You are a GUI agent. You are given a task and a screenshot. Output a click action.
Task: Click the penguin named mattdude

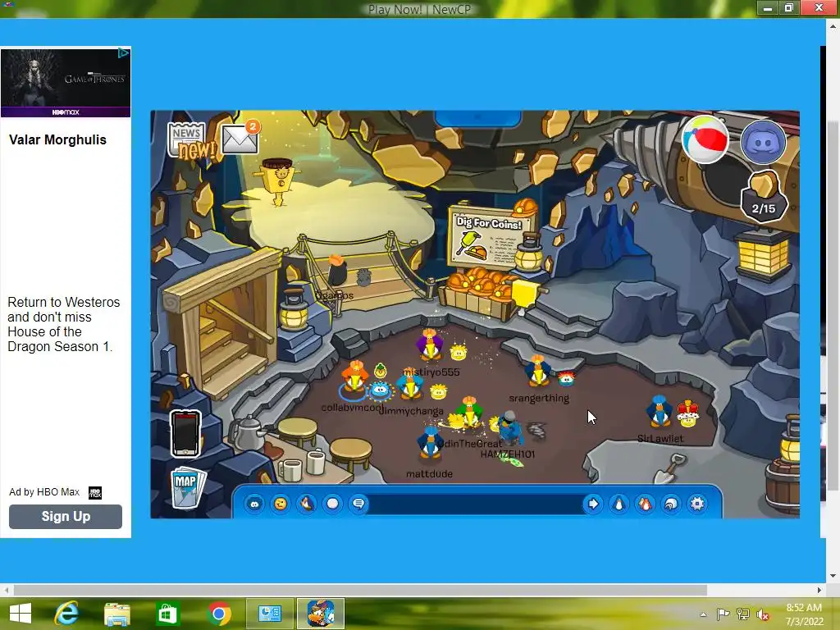pyautogui.click(x=430, y=443)
